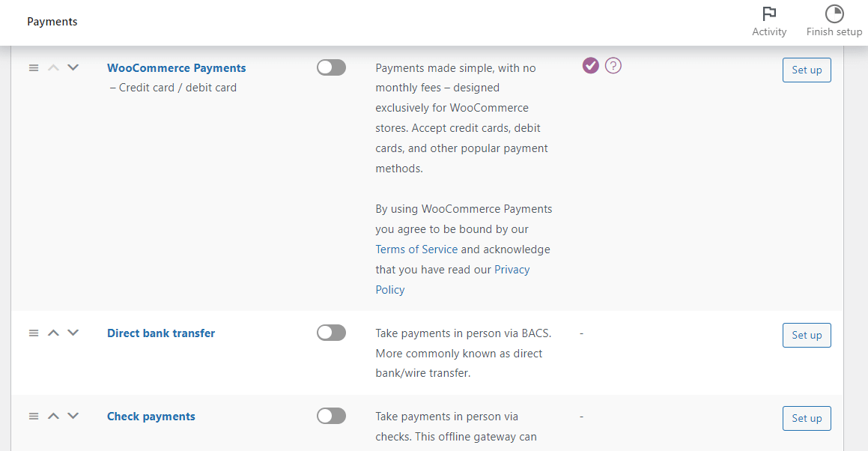This screenshot has height=451, width=868.
Task: Enable the Check payments toggle
Action: pos(331,416)
